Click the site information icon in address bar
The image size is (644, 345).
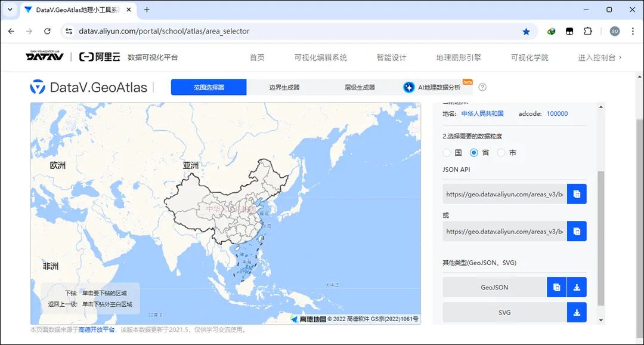tap(69, 31)
